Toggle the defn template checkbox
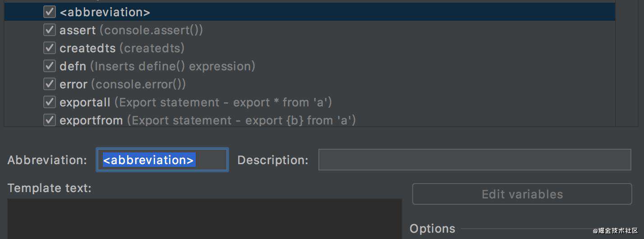Viewport: 644px width, 239px height. [49, 66]
